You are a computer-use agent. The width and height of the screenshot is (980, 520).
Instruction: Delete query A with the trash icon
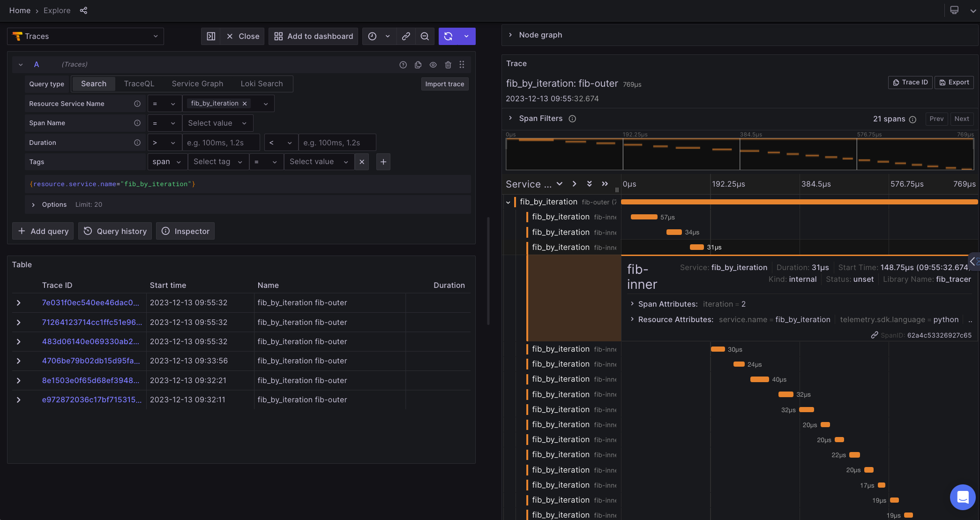(x=448, y=64)
